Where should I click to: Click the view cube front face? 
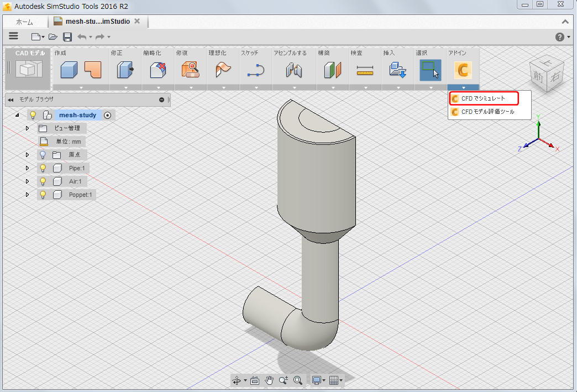tap(538, 76)
